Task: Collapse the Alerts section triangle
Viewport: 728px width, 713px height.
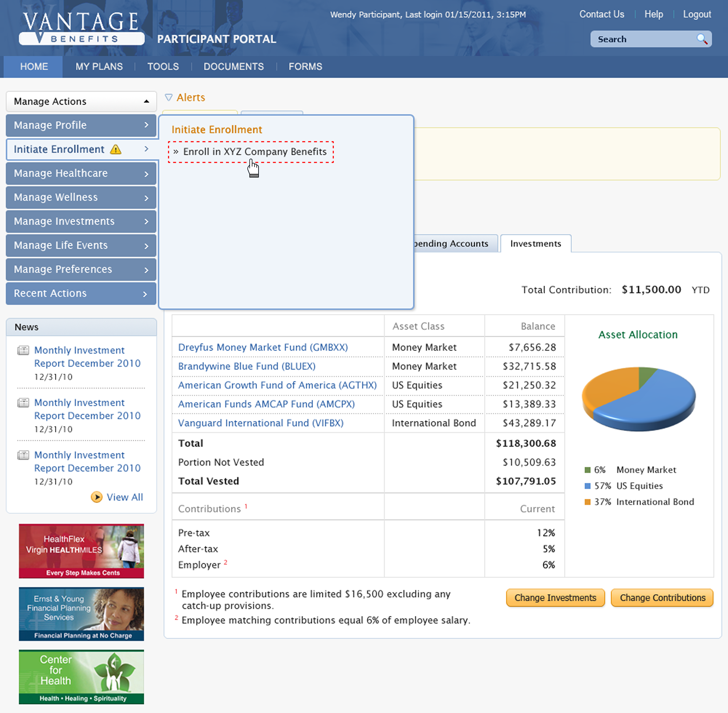Action: coord(169,97)
